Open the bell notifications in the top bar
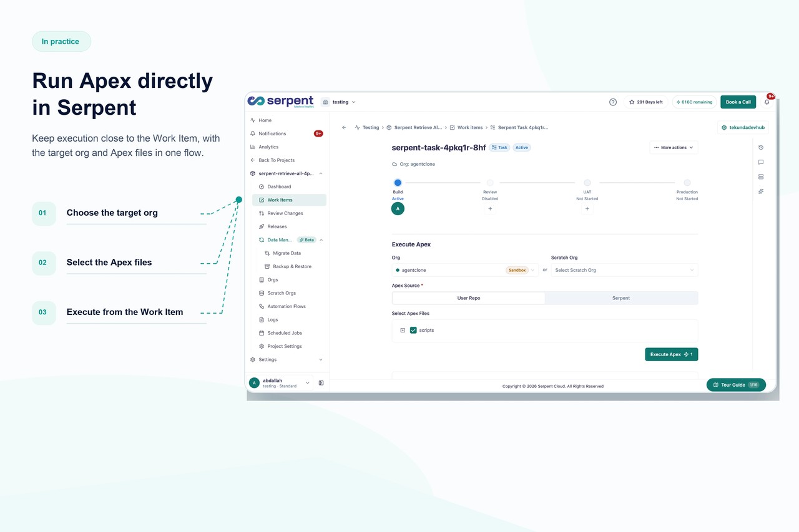Screen dimensions: 799x532 (x=767, y=102)
